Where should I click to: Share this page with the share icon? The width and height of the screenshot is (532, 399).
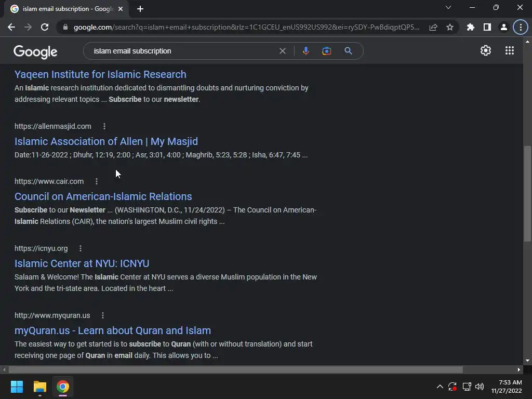coord(433,27)
